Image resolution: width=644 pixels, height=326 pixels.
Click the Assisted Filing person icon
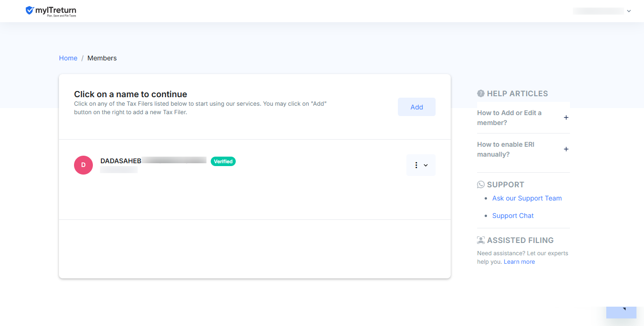point(481,240)
